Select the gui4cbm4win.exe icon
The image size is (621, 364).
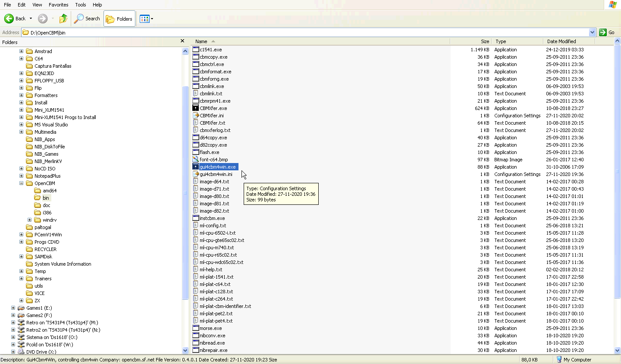pos(196,167)
